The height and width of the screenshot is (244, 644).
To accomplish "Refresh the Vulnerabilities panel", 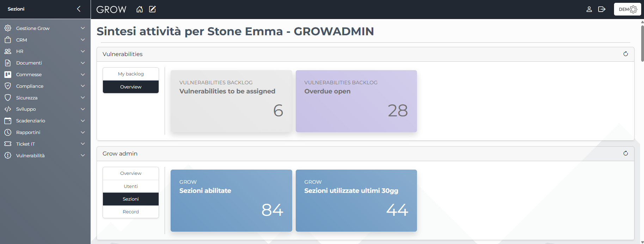I will coord(626,54).
